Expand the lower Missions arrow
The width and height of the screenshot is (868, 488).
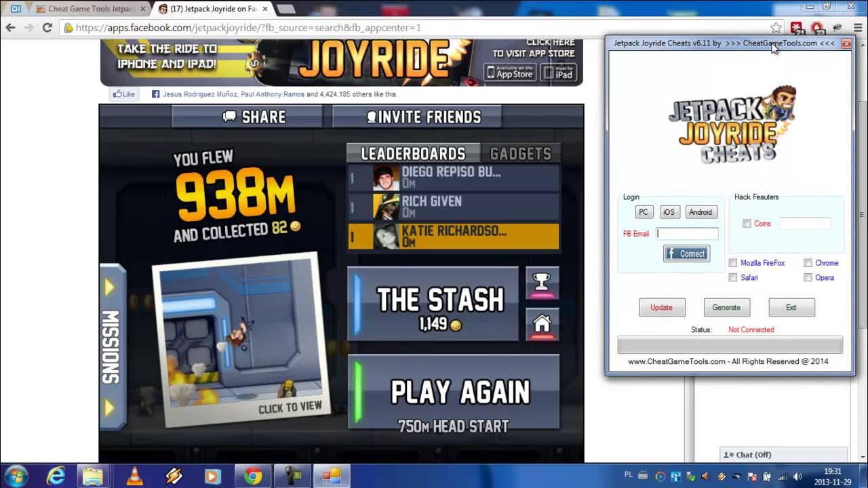109,407
